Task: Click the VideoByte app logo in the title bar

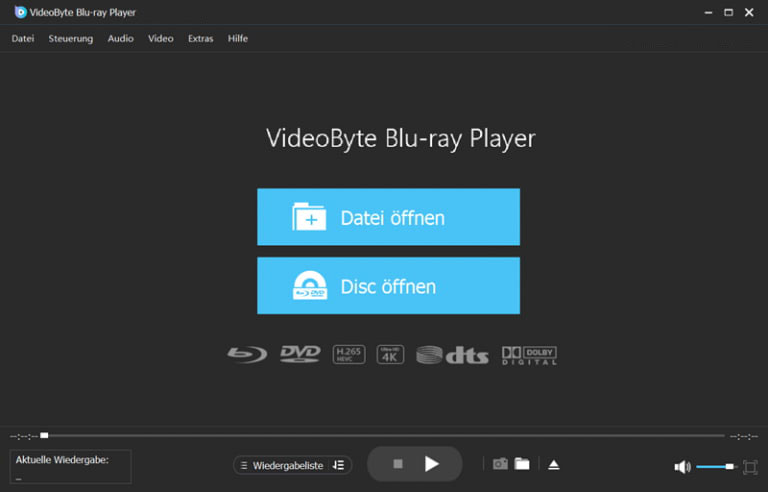Action: coord(21,12)
